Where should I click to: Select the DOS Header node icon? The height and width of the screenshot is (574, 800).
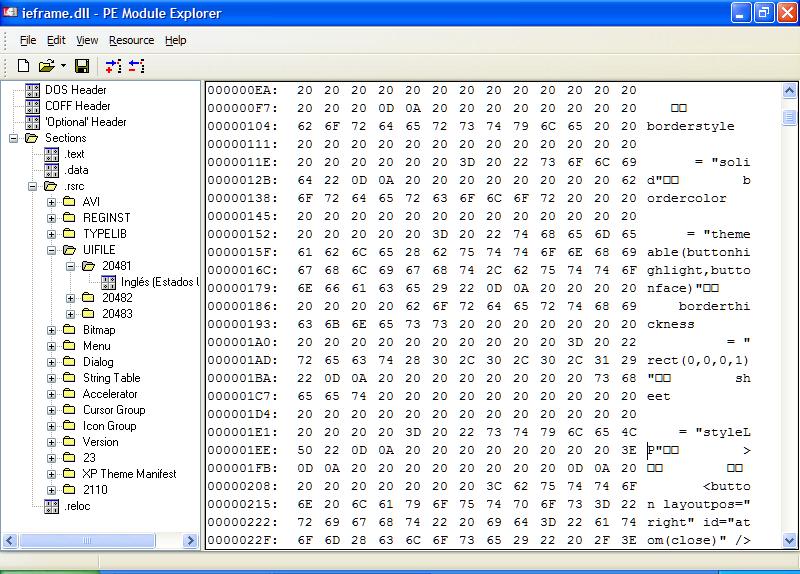click(32, 90)
